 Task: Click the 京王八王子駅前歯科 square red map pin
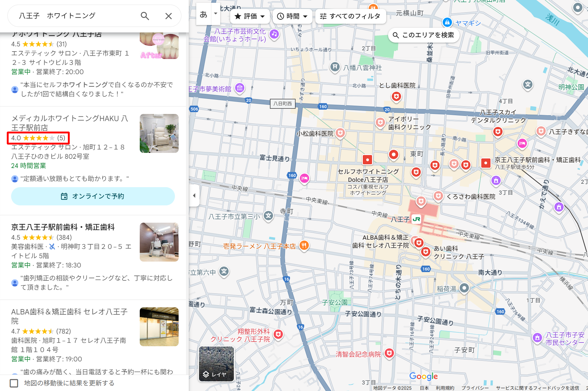coord(486,163)
